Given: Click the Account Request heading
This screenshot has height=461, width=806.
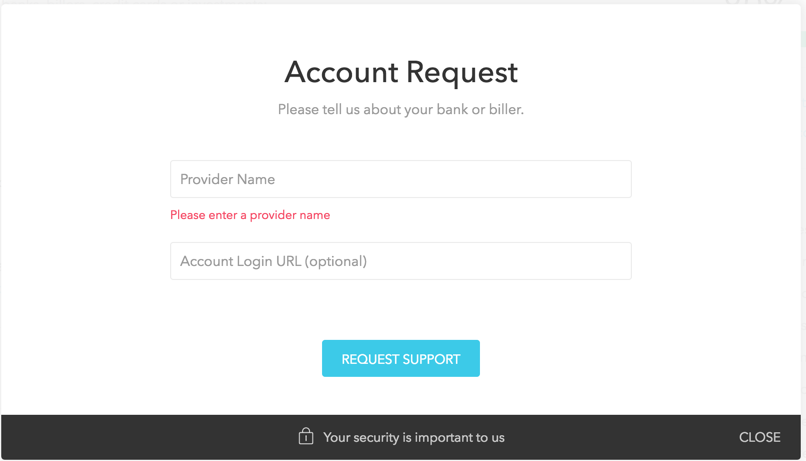Looking at the screenshot, I should pos(401,72).
